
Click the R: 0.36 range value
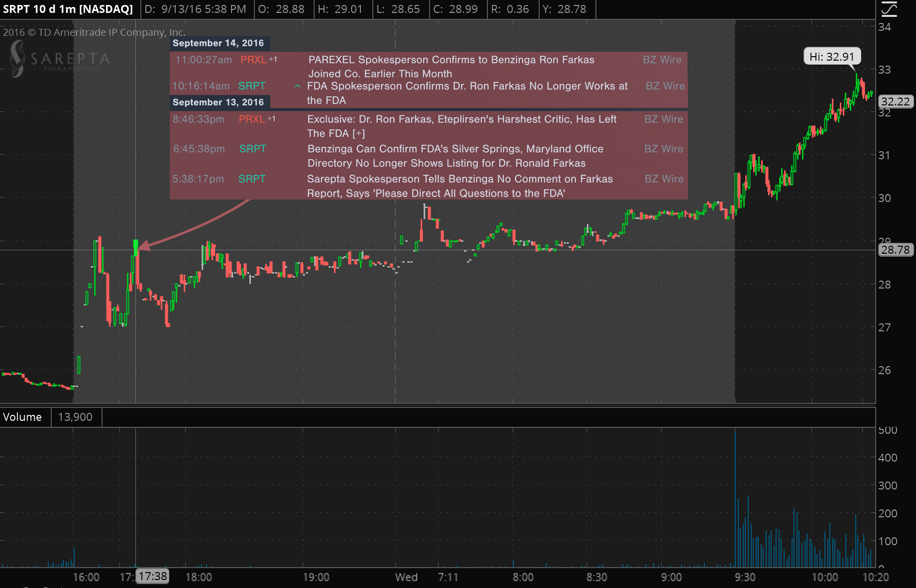(510, 9)
